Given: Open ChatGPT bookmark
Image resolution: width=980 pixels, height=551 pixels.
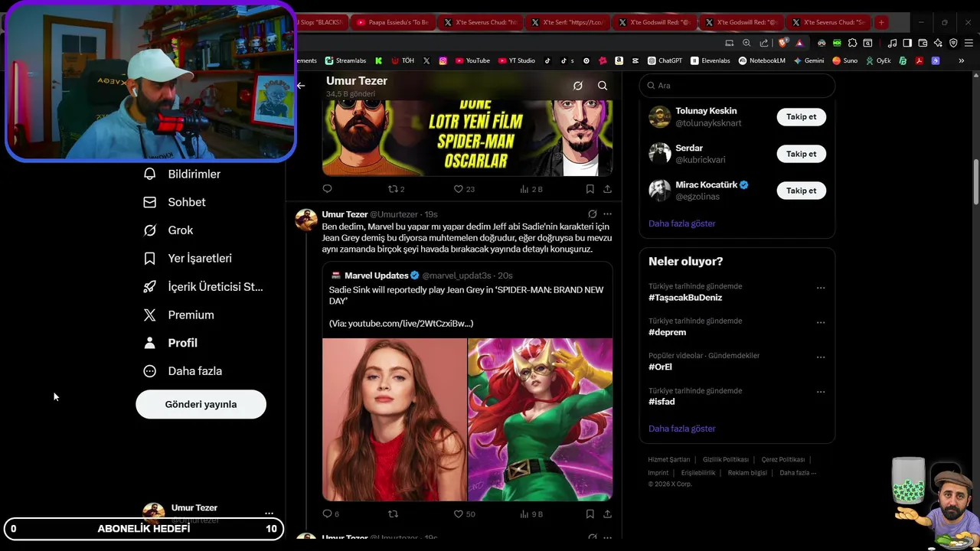Looking at the screenshot, I should coord(665,60).
